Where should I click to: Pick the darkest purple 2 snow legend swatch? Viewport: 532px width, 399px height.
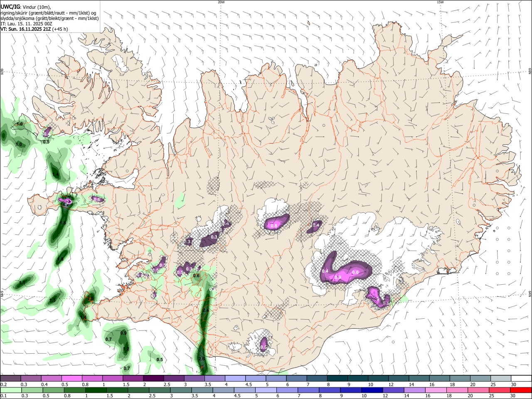click(x=153, y=379)
